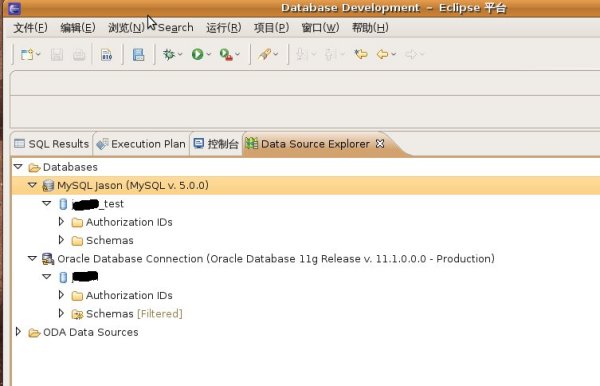Select the ODA Data Sources row
Screen dimensions: 600x386
306,332
